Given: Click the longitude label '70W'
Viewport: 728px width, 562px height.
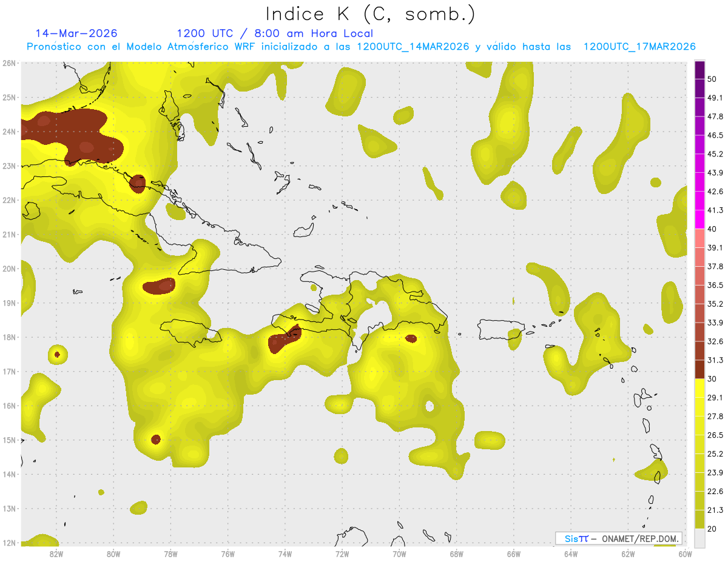Looking at the screenshot, I should [x=399, y=554].
